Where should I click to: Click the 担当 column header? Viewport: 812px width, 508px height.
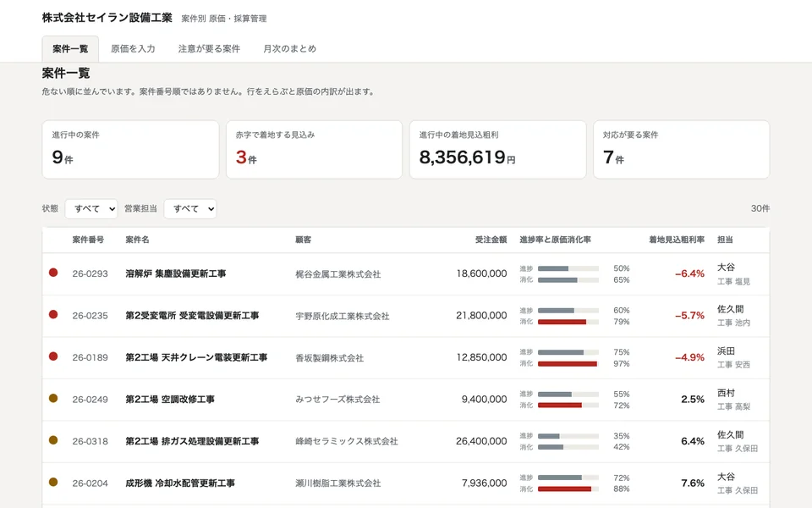(725, 240)
